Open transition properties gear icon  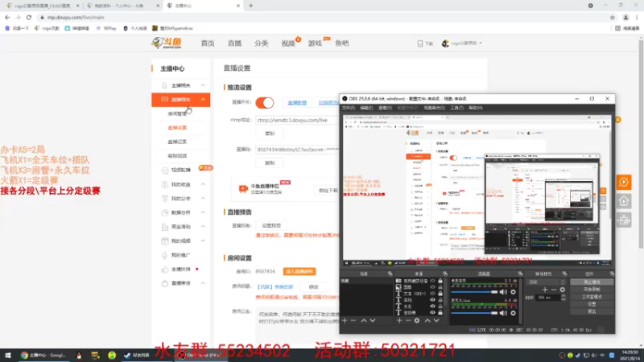click(562, 290)
